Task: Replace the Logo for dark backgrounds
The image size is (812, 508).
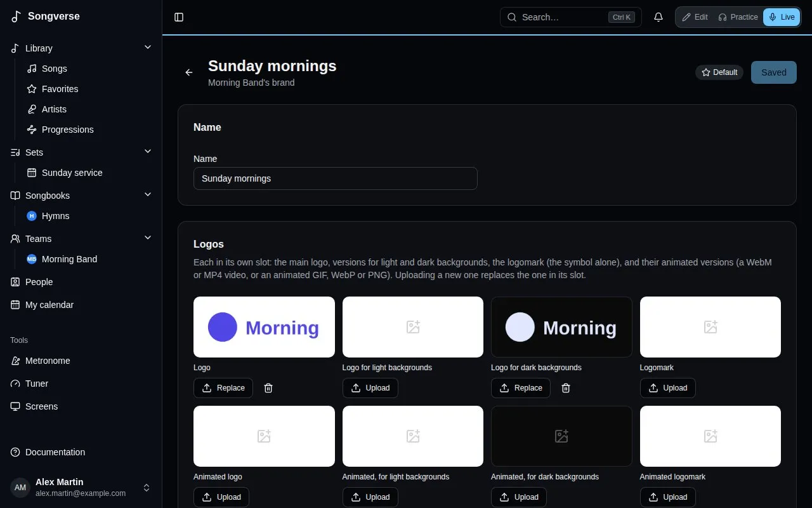Action: coord(521,388)
